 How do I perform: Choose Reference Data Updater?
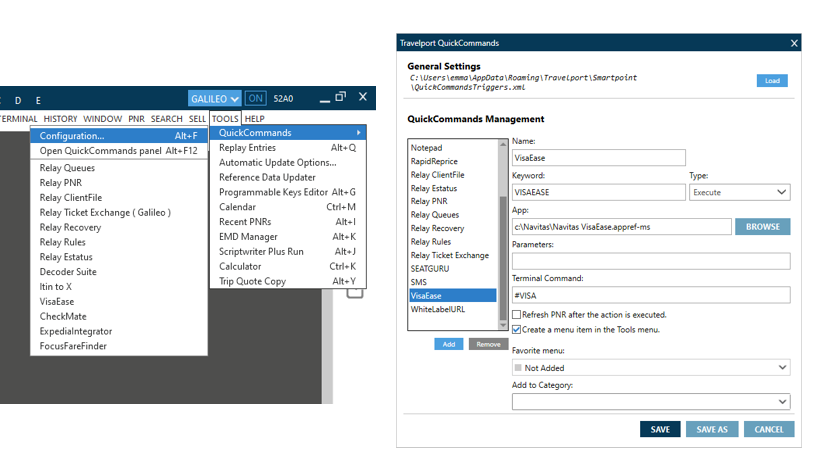point(288,177)
